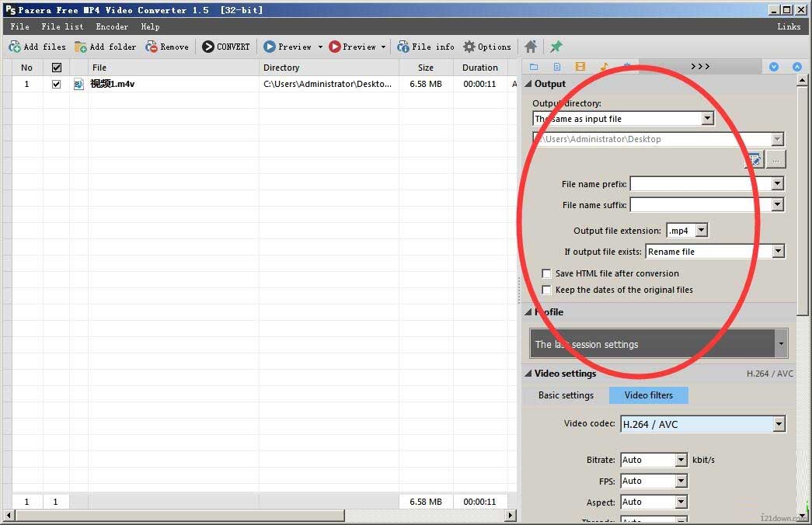The width and height of the screenshot is (812, 525).
Task: Sort list by the File column header
Action: pyautogui.click(x=173, y=68)
